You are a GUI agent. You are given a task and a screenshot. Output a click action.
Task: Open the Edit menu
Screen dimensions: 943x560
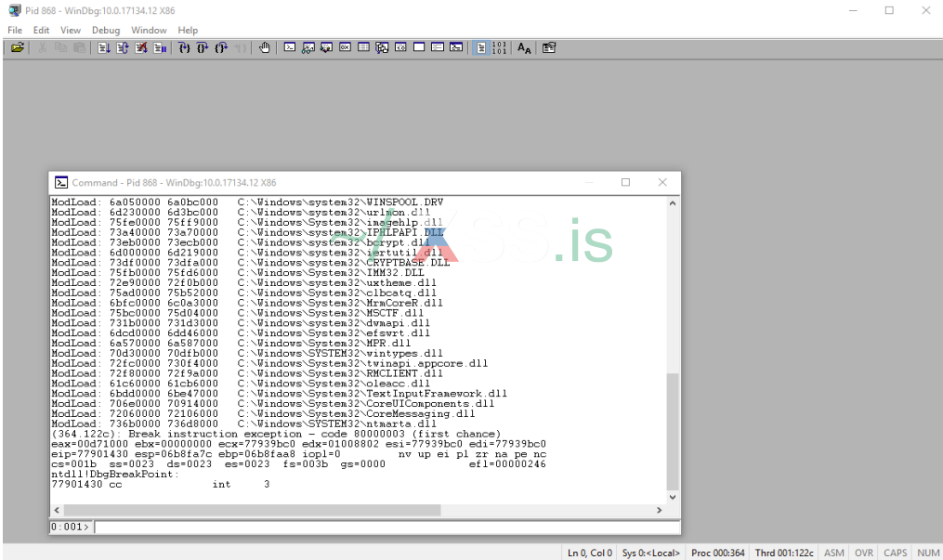click(41, 30)
